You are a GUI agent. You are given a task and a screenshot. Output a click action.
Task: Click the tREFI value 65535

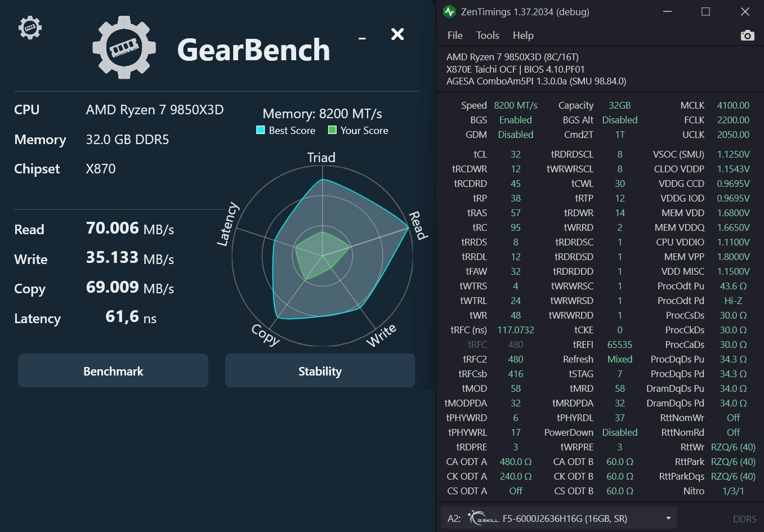point(620,344)
